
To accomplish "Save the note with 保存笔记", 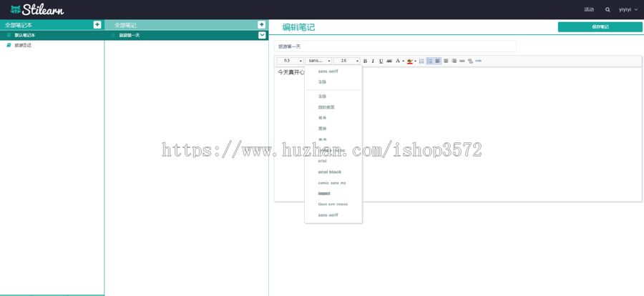I will pos(600,27).
